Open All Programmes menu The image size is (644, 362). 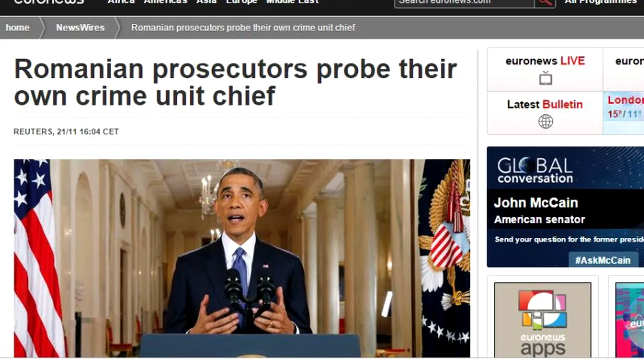click(601, 2)
